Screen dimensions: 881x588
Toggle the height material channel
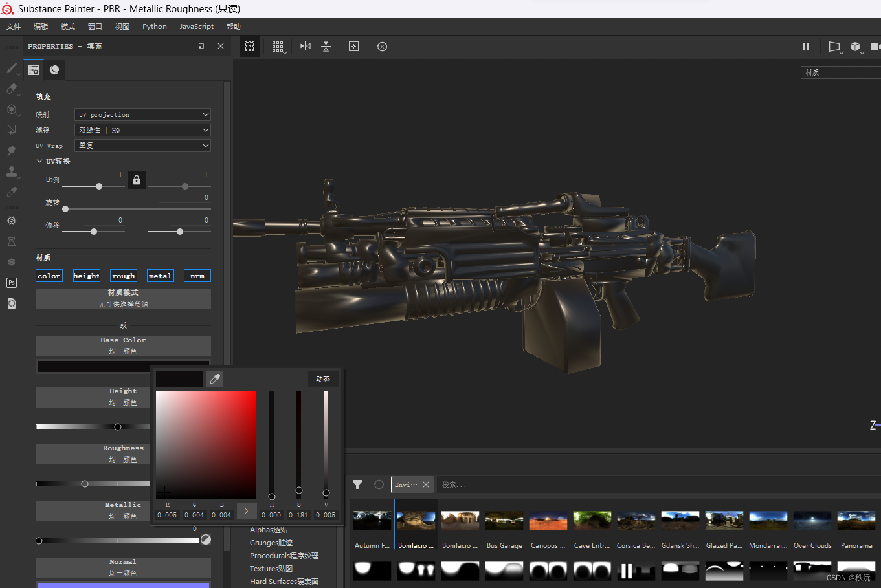coord(86,276)
